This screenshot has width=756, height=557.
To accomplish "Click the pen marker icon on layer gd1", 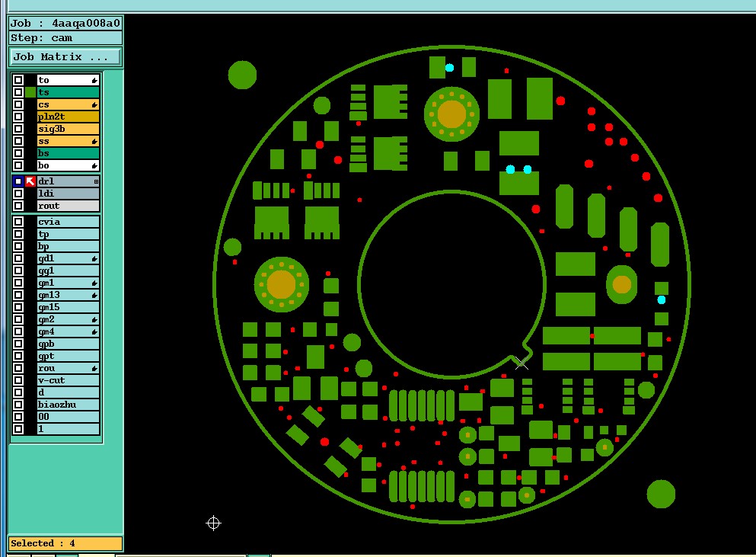I will [94, 259].
